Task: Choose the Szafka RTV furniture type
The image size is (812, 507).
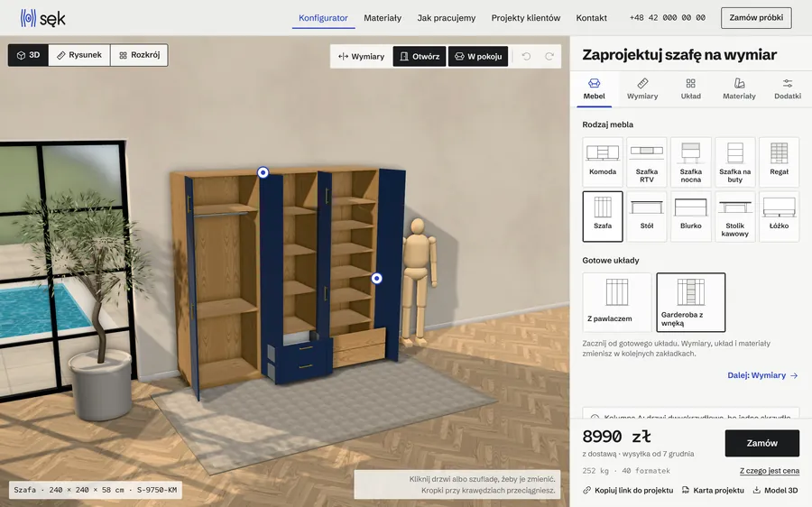Action: pyautogui.click(x=647, y=162)
